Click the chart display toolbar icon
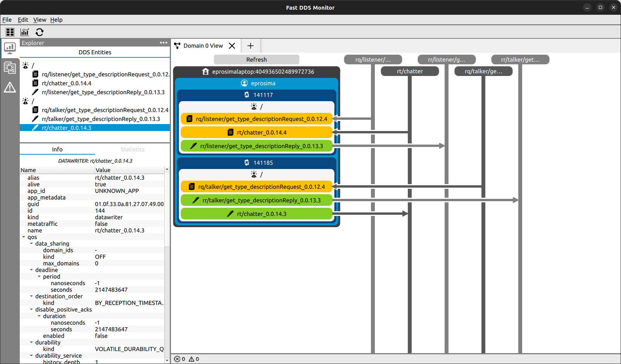This screenshot has height=364, width=621. pos(25,32)
